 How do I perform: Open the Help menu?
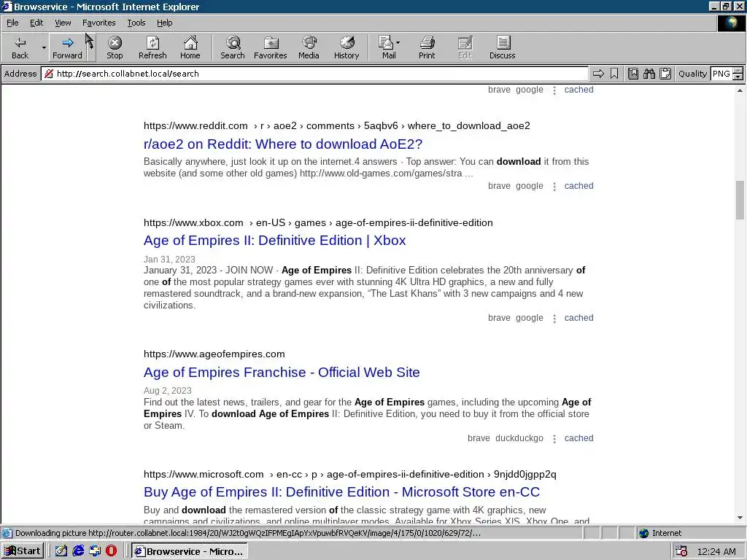164,23
